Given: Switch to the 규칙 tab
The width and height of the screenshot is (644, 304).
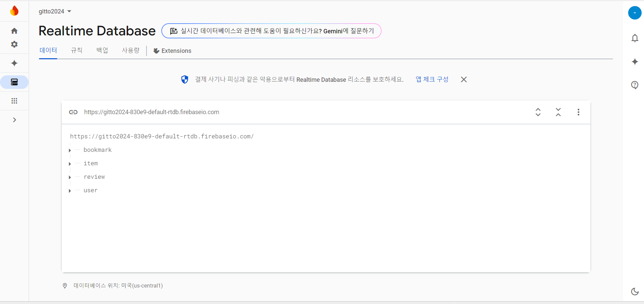Looking at the screenshot, I should (x=76, y=50).
